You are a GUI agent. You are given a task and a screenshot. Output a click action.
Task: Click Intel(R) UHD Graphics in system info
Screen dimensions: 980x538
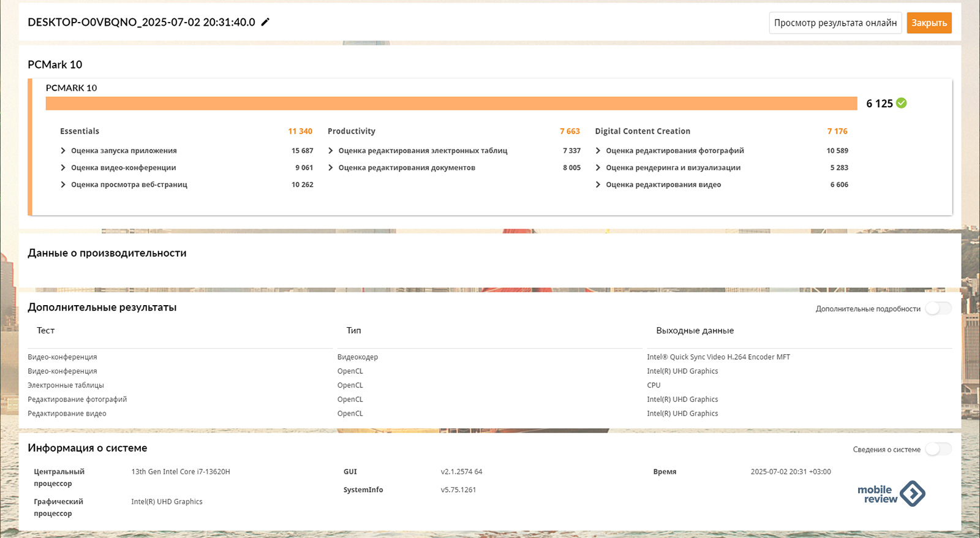click(x=167, y=502)
